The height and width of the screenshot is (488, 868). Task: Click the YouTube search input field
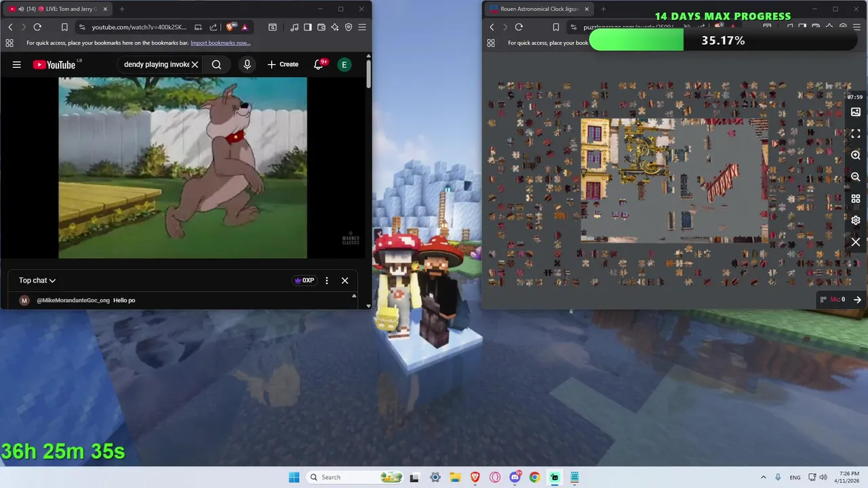pos(157,64)
